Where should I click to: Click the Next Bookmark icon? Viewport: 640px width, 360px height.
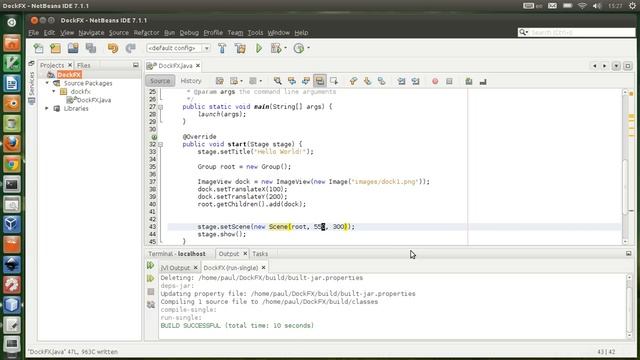(367, 81)
